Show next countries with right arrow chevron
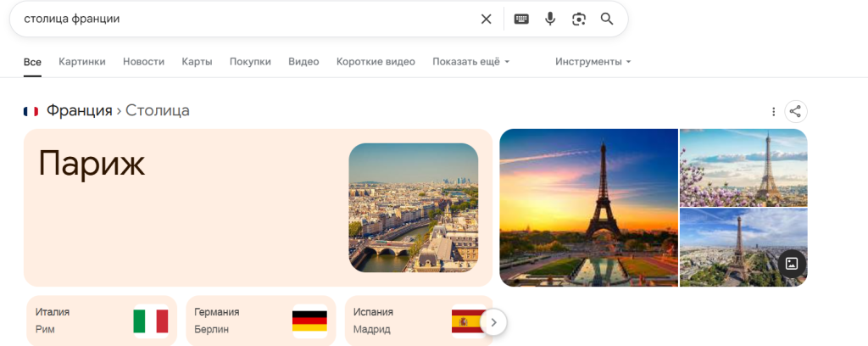The image size is (868, 346). coord(494,322)
